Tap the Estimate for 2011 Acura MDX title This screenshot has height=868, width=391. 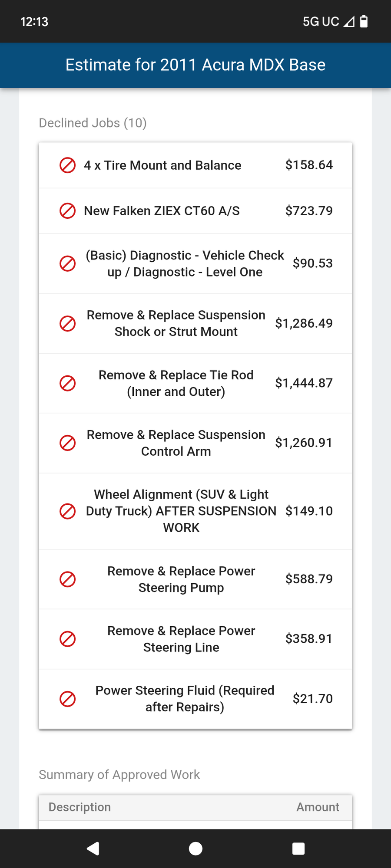[x=195, y=65]
